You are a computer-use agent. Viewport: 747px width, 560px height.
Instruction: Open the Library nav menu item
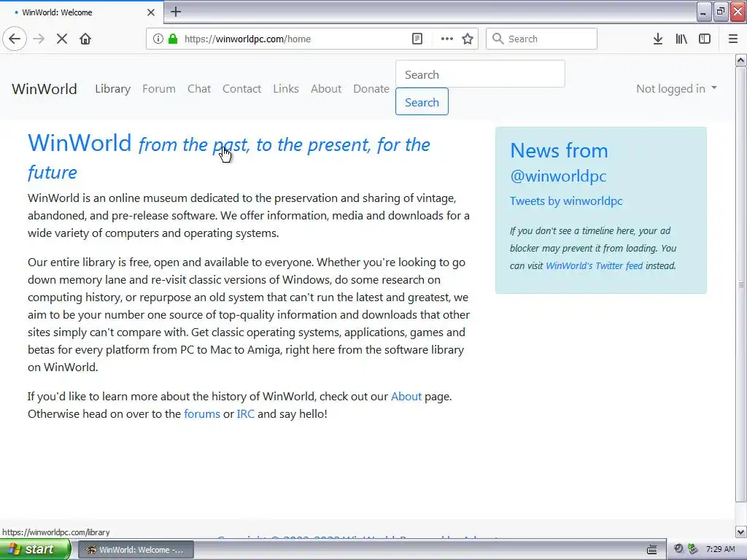click(x=112, y=88)
